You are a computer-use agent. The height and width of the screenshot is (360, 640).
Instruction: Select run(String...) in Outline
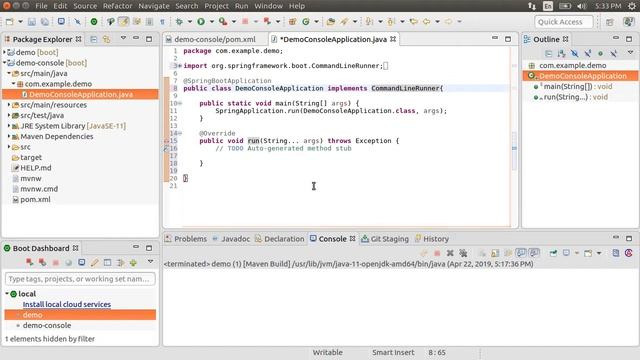[x=576, y=97]
